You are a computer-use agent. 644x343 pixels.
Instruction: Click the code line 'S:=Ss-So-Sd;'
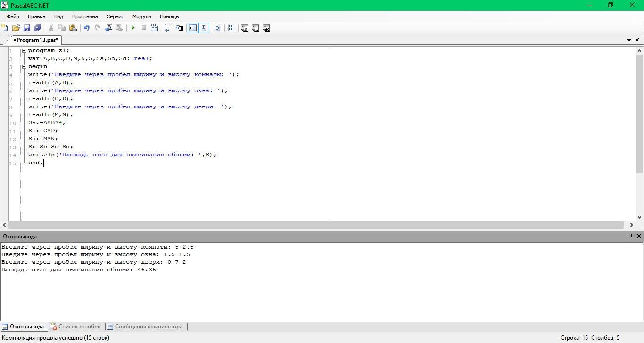(50, 147)
